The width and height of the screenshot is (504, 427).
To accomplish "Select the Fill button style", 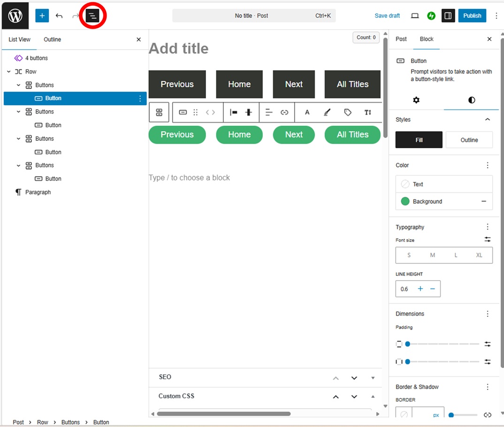I will click(x=419, y=140).
